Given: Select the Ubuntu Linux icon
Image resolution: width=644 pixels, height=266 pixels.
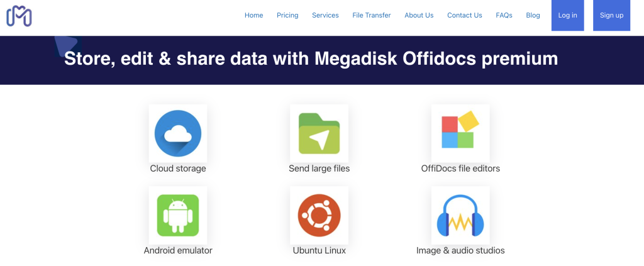Looking at the screenshot, I should [x=319, y=215].
